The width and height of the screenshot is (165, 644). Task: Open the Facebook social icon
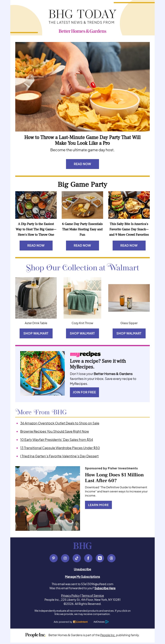pos(88,558)
